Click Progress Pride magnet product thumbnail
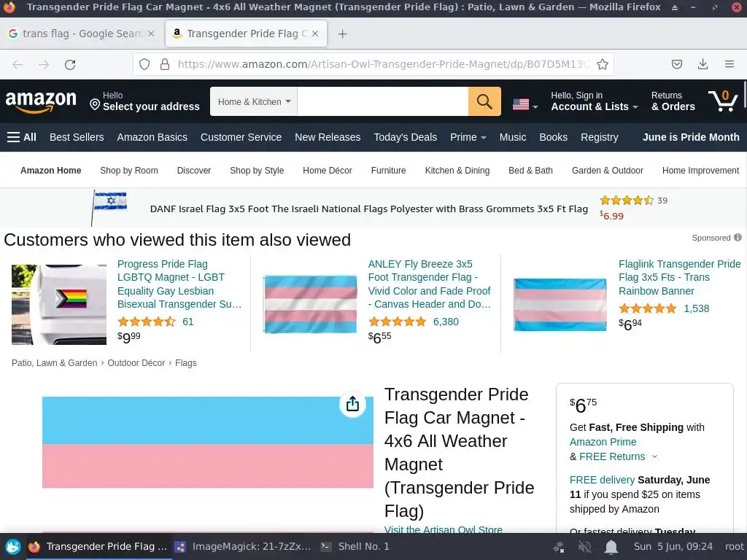 59,304
